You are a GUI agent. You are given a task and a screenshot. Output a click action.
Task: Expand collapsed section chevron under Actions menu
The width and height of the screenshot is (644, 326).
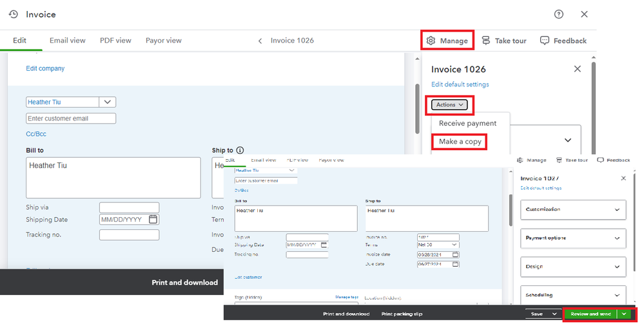(568, 140)
